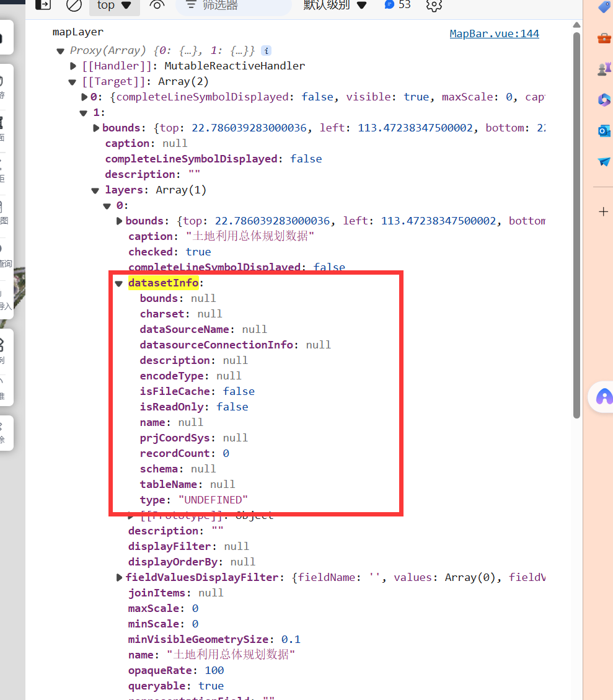
Task: Collapse the layers Array(1) node
Action: click(95, 190)
